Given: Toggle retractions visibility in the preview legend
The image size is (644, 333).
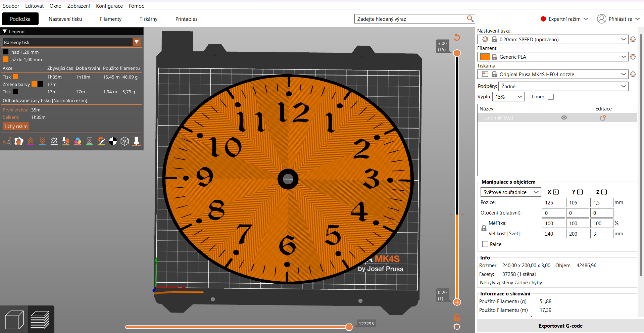Looking at the screenshot, I should click(31, 141).
